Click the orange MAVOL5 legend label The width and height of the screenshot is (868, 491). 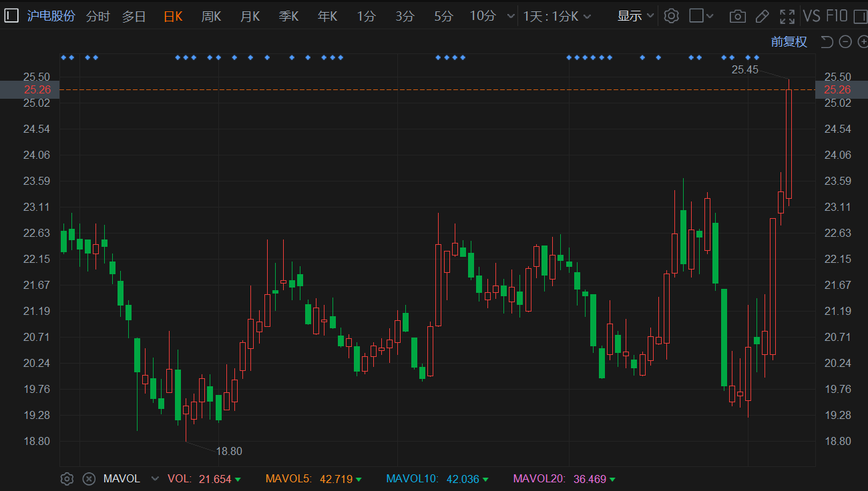click(x=288, y=478)
